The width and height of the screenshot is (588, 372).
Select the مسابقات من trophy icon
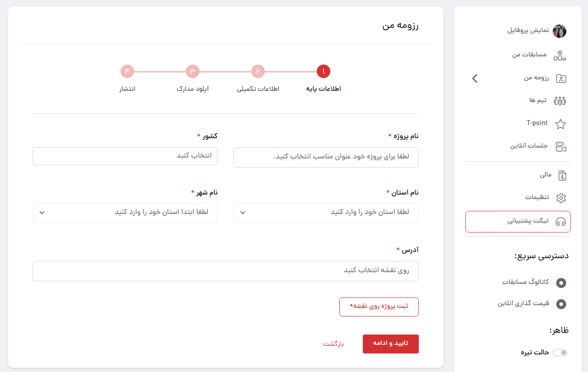coord(560,55)
